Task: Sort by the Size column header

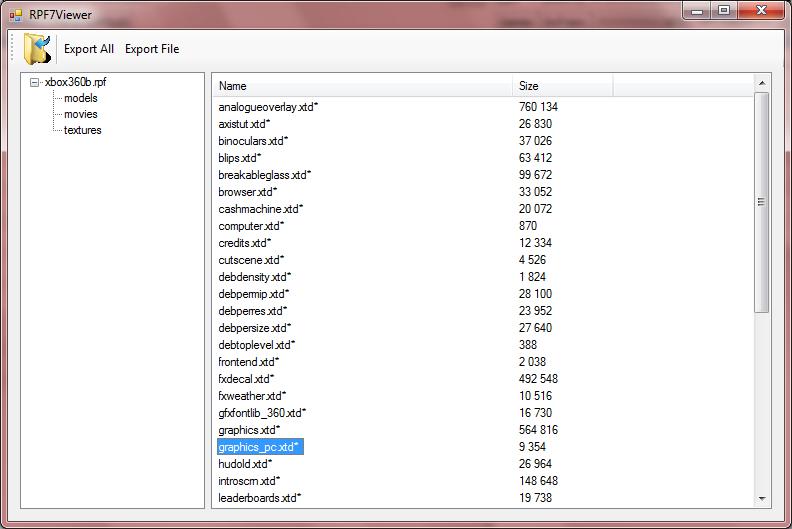Action: 563,86
